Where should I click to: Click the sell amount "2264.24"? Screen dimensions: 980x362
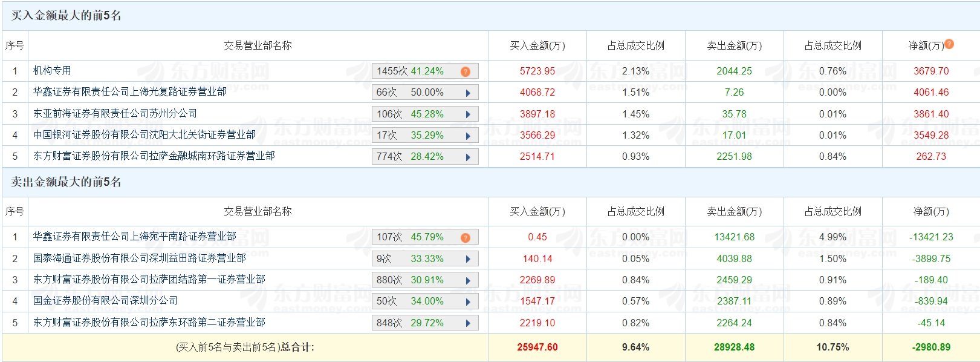[735, 323]
